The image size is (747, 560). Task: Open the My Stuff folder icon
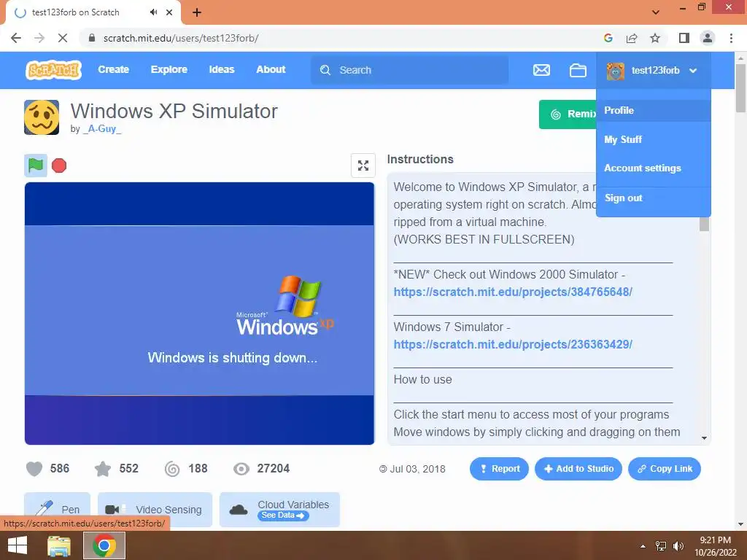[578, 70]
